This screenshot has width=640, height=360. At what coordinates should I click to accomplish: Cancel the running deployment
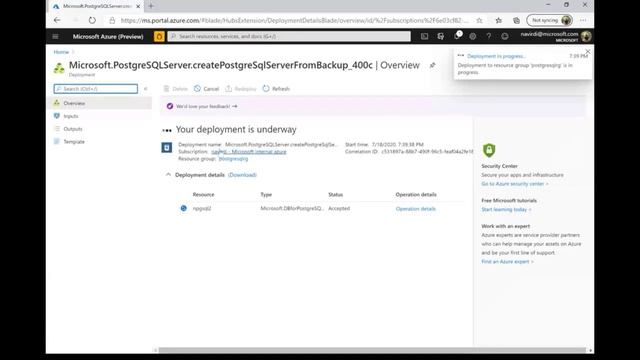coord(207,89)
